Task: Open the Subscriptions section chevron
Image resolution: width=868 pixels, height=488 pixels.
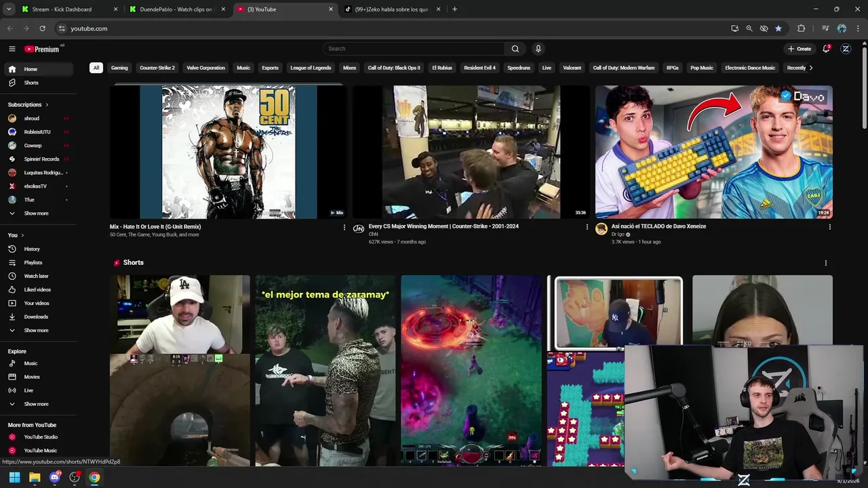Action: pos(47,105)
